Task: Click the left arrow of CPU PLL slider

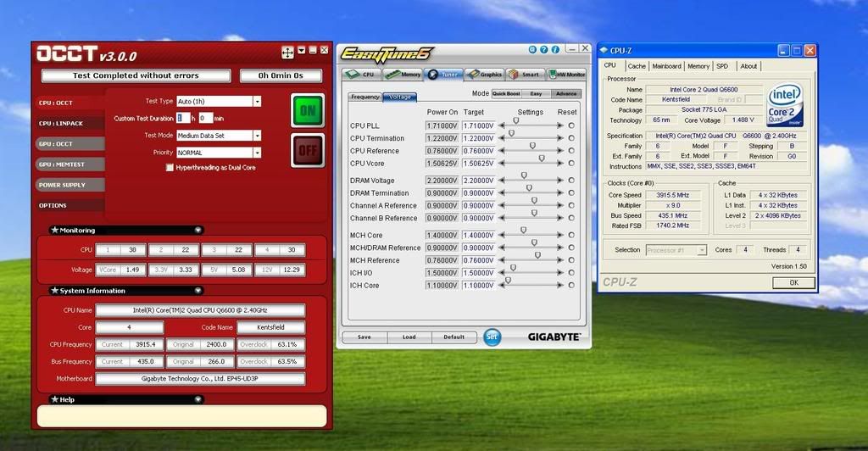Action: pos(502,125)
